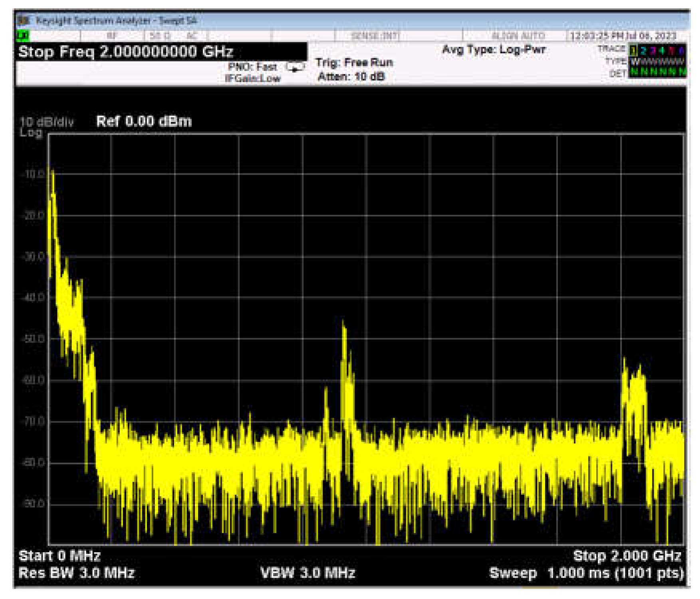Click the Atten: 10 dB readout
Viewport: 700px width, 599px height.
pos(351,76)
